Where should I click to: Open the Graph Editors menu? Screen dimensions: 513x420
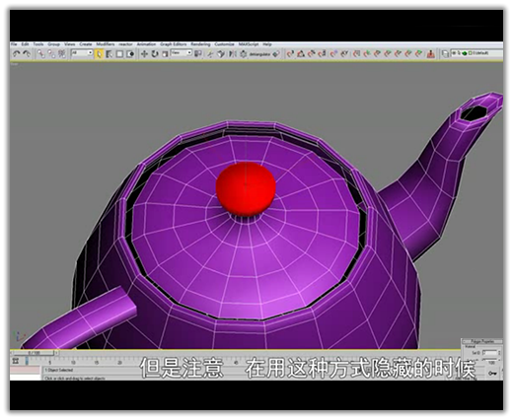pyautogui.click(x=174, y=44)
